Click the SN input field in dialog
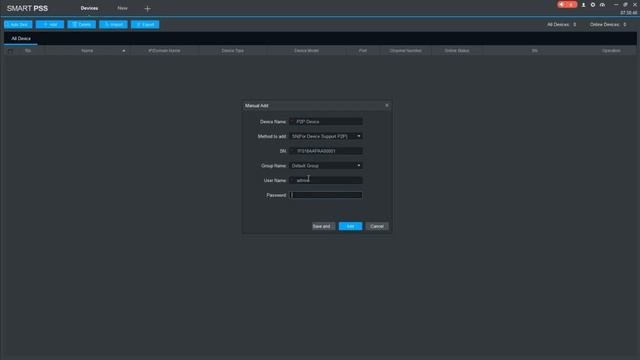 326,151
